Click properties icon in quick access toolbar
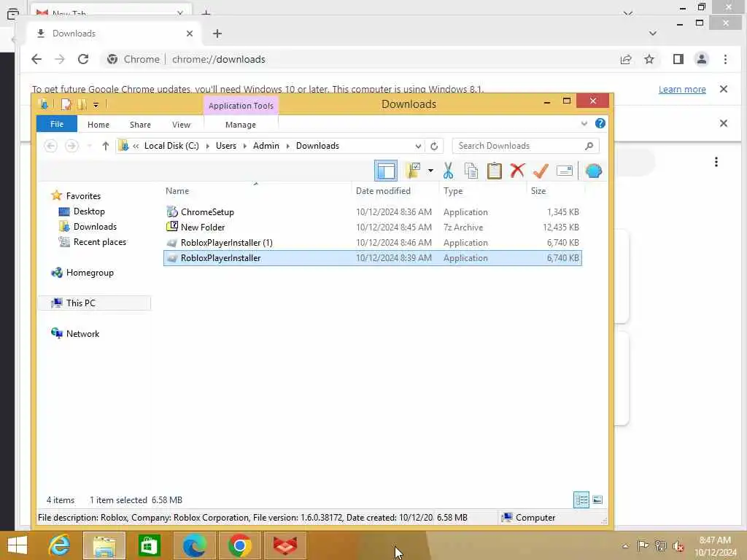747x560 pixels. pyautogui.click(x=66, y=104)
